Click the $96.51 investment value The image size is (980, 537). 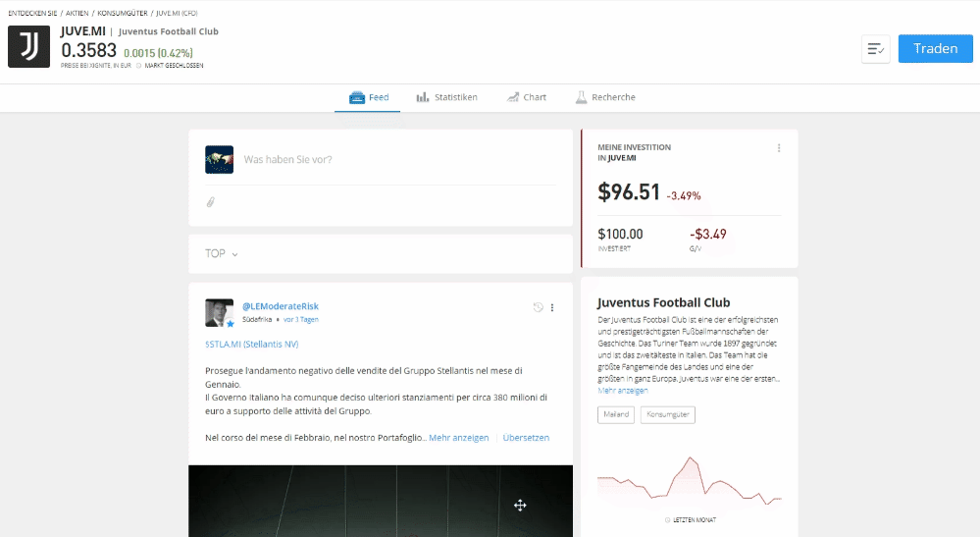tap(629, 191)
